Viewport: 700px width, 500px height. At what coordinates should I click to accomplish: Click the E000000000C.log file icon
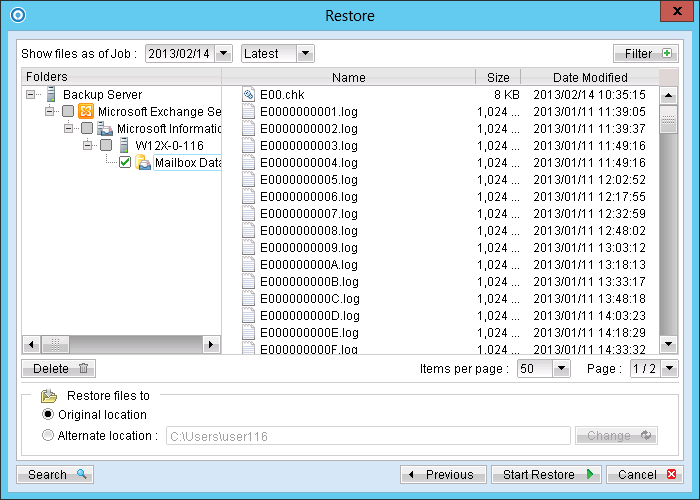249,298
